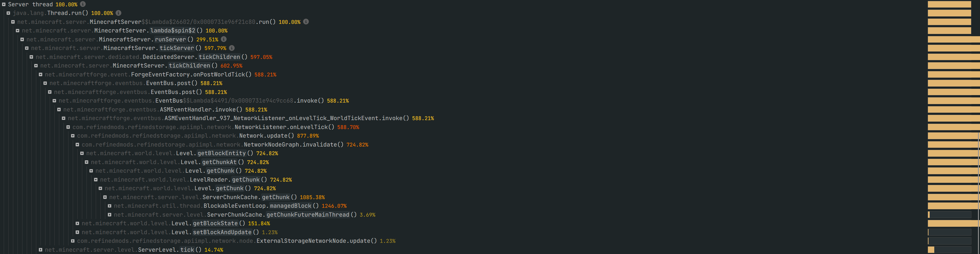Select the ForgeEventFactory.onPostWorldTick() entry
Image resolution: width=980 pixels, height=254 pixels.
(x=191, y=74)
